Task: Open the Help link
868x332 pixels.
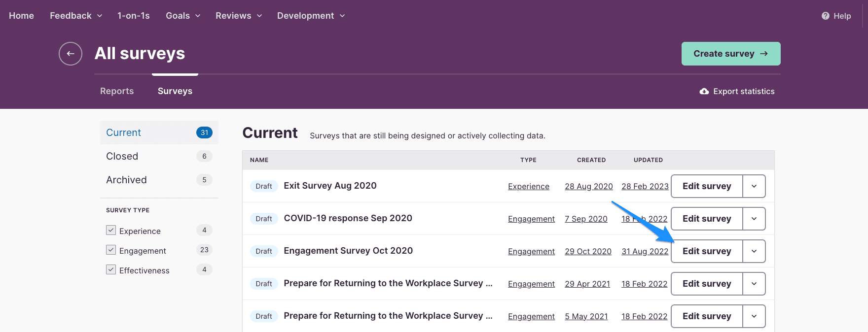Action: pyautogui.click(x=836, y=16)
